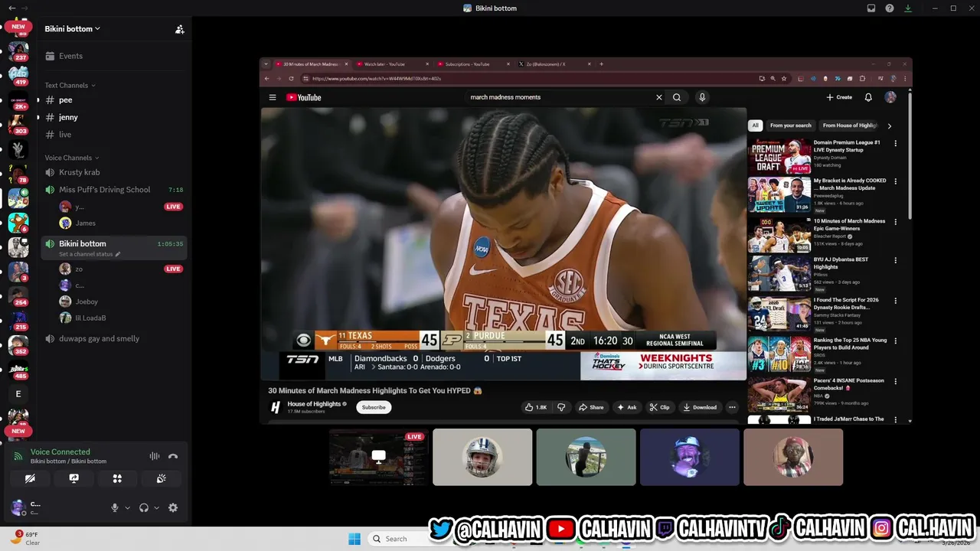Viewport: 980px width, 551px height.
Task: Open the Discord inbox icon in title bar
Action: click(871, 8)
